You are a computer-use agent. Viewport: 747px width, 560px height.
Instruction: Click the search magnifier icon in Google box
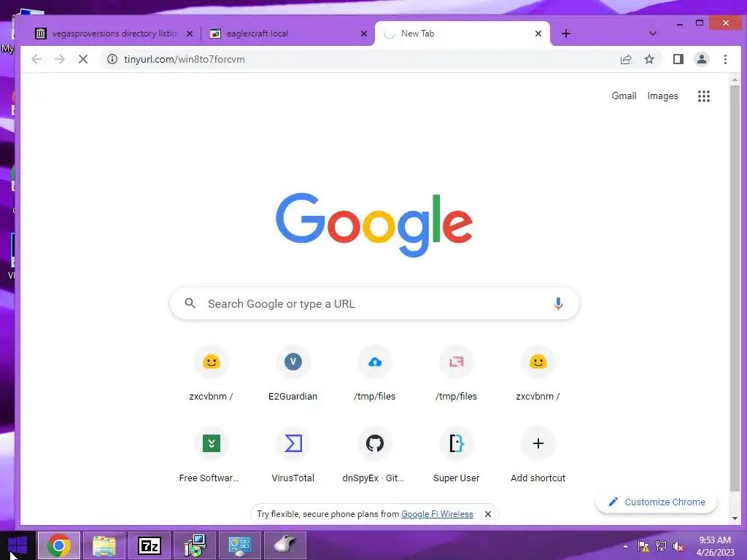pyautogui.click(x=190, y=303)
